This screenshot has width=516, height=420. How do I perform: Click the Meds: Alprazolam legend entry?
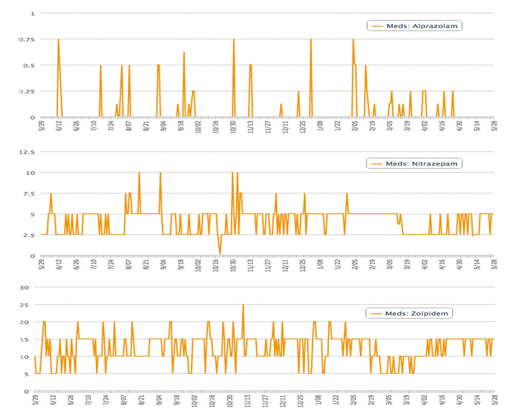click(414, 26)
